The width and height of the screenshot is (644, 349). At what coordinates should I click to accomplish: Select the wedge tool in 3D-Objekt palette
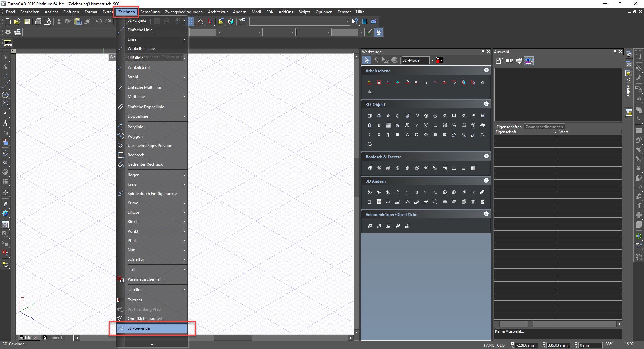407,116
